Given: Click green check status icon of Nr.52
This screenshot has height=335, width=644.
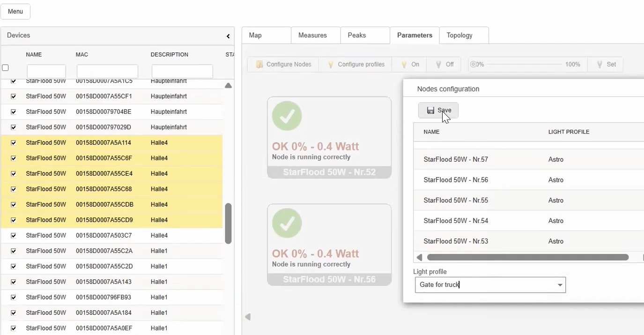Looking at the screenshot, I should point(287,116).
